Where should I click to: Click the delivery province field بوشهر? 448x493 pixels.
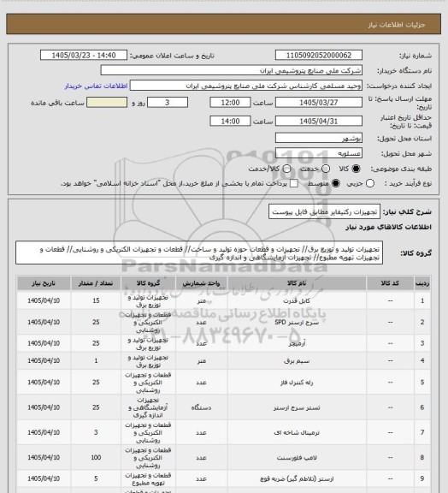point(319,138)
